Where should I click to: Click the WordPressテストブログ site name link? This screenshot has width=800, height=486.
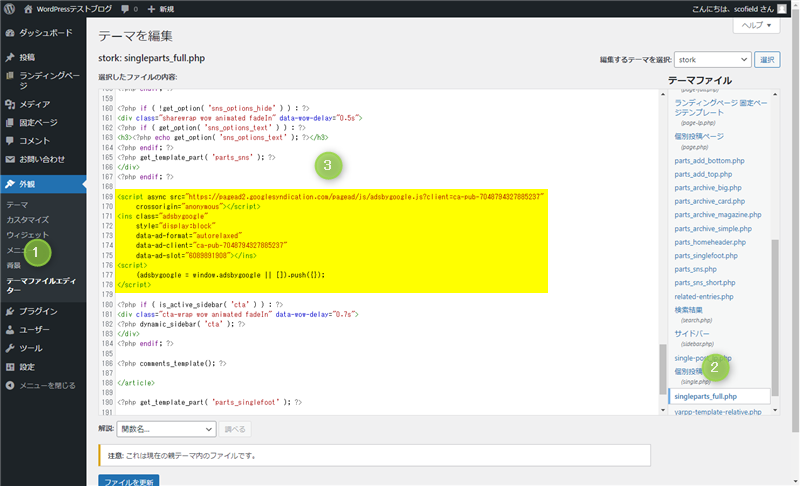(73, 9)
